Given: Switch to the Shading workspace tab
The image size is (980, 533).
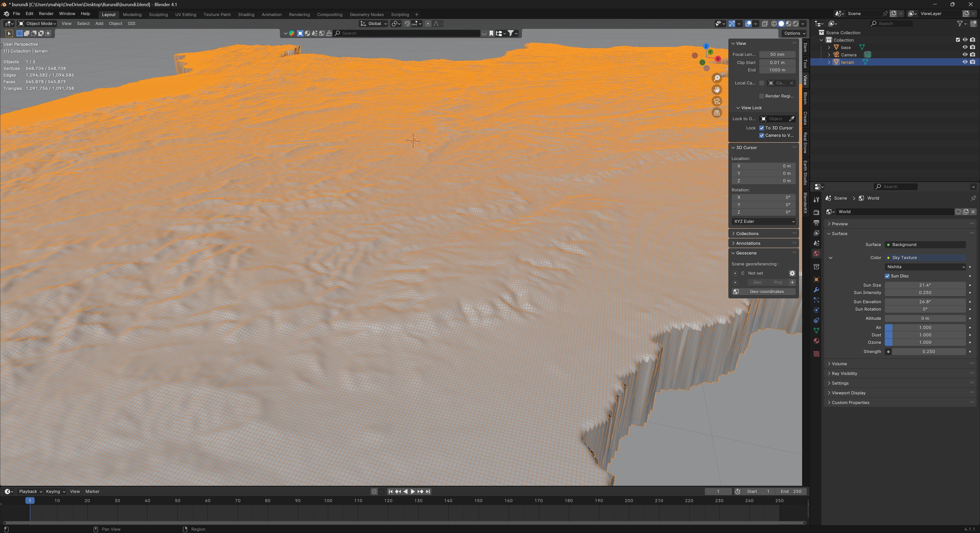Looking at the screenshot, I should tap(246, 15).
